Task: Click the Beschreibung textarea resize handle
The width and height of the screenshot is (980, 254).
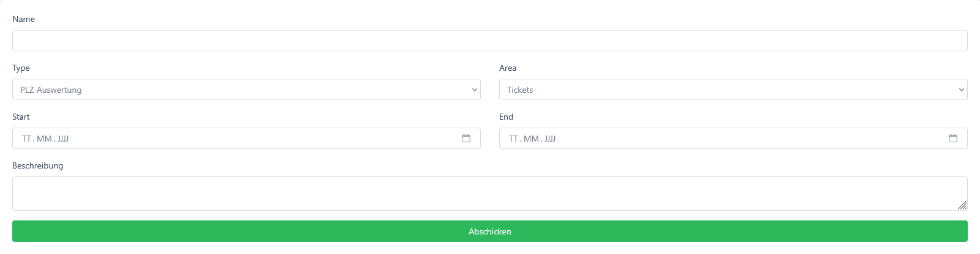Action: [962, 205]
